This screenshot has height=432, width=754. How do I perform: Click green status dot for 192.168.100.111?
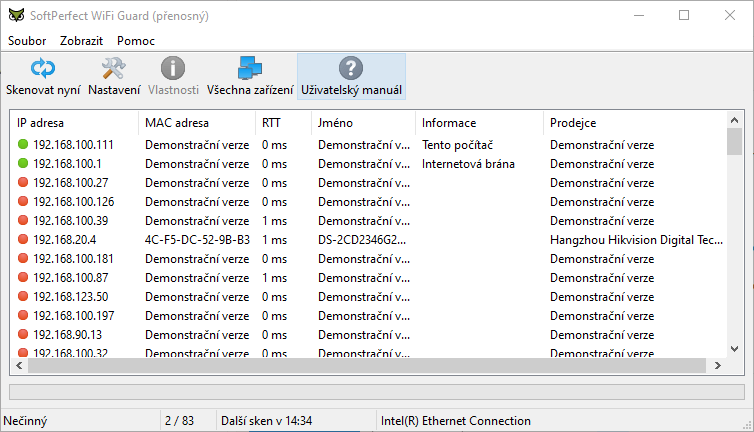(23, 144)
